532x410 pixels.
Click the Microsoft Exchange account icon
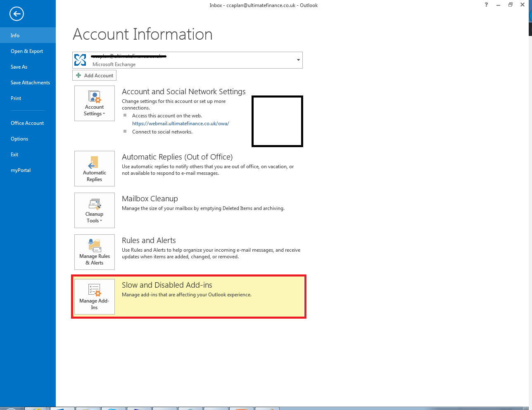coord(80,60)
